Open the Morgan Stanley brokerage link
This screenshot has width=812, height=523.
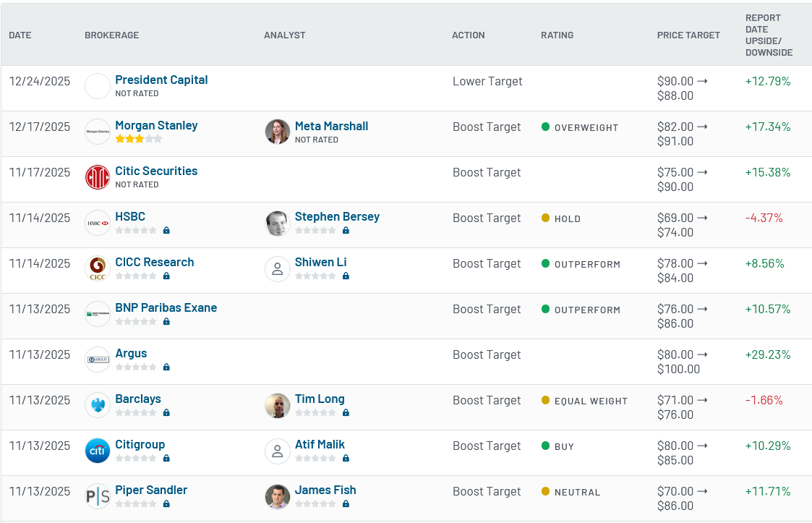[x=156, y=125]
